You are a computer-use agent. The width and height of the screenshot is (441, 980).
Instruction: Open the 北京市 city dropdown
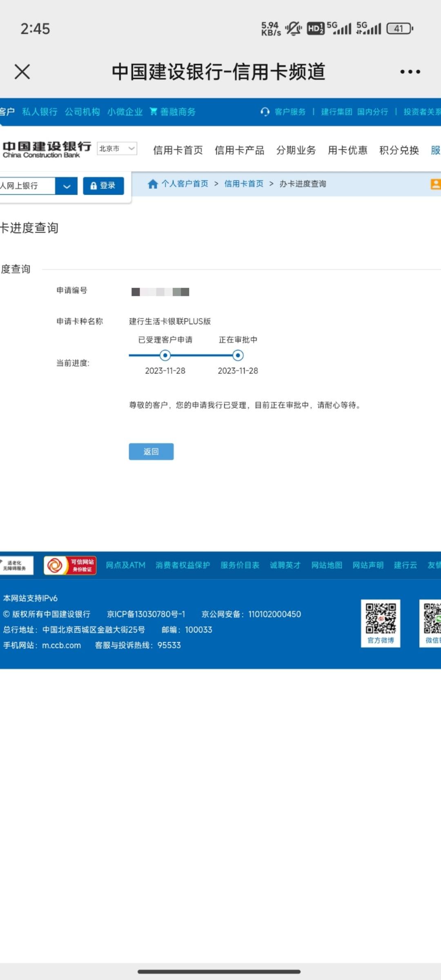117,149
